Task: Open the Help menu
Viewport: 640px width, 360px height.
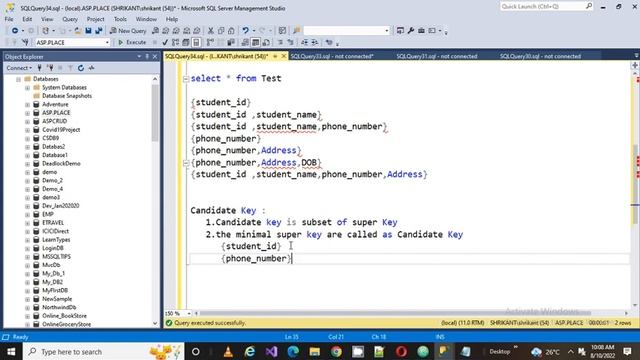Action: pyautogui.click(x=171, y=19)
